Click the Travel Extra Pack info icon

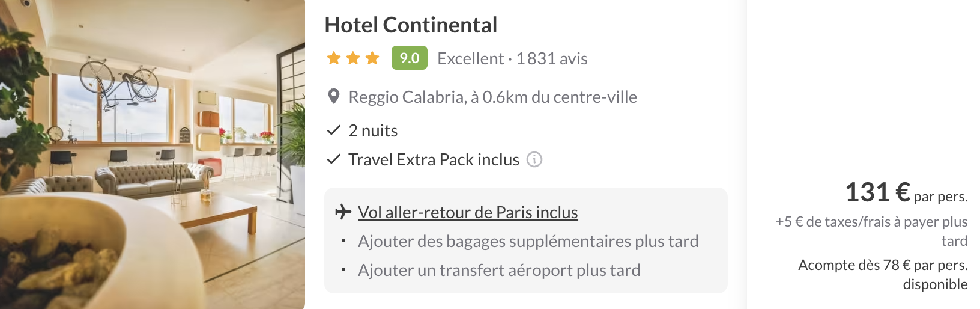click(534, 159)
